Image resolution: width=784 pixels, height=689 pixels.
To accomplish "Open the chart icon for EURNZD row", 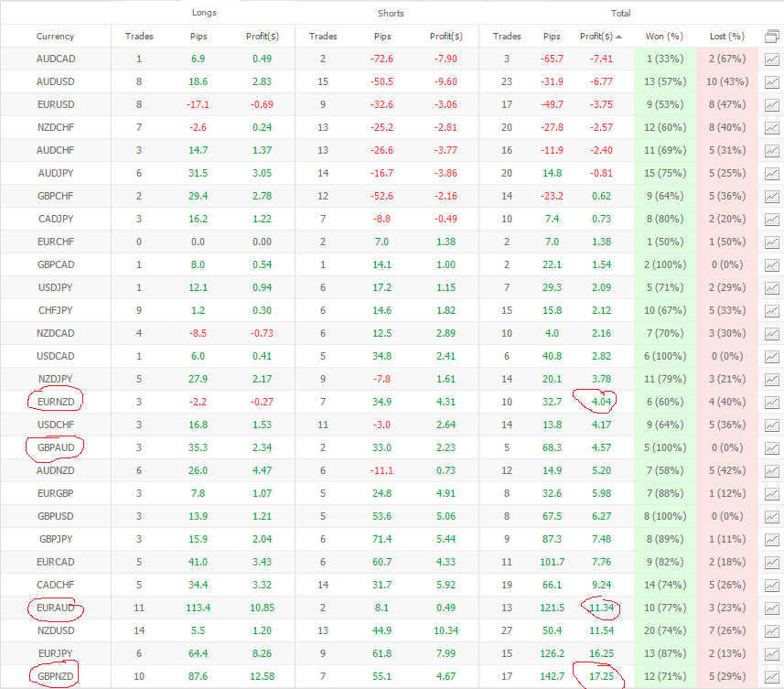I will (x=771, y=403).
